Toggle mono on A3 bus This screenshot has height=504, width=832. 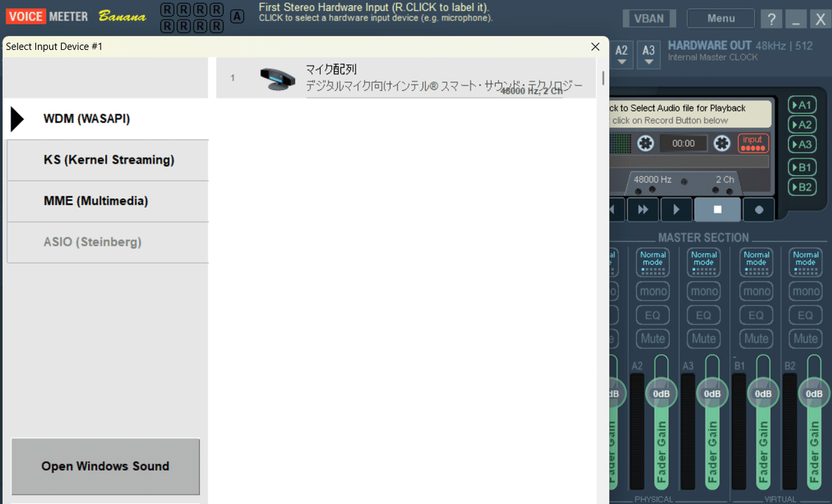pos(704,292)
